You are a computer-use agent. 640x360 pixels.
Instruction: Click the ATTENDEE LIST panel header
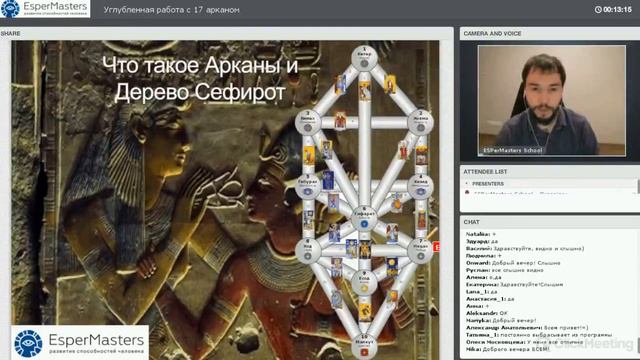click(550, 172)
